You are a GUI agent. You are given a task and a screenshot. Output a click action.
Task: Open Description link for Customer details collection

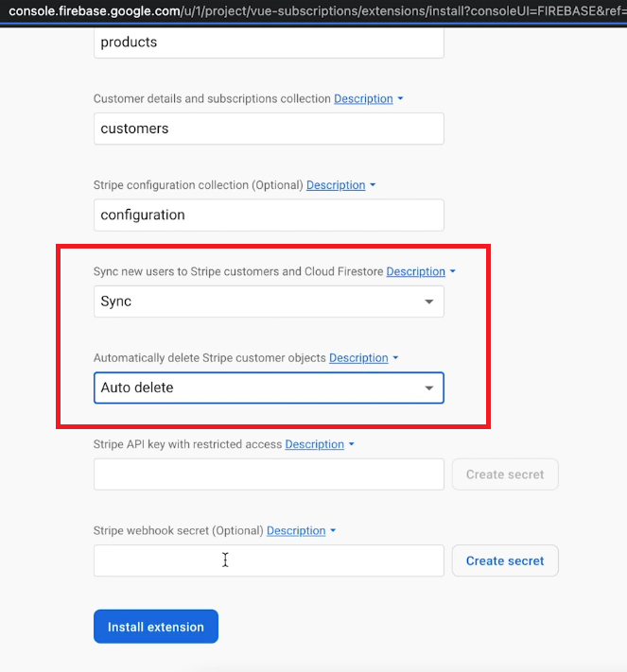click(363, 98)
